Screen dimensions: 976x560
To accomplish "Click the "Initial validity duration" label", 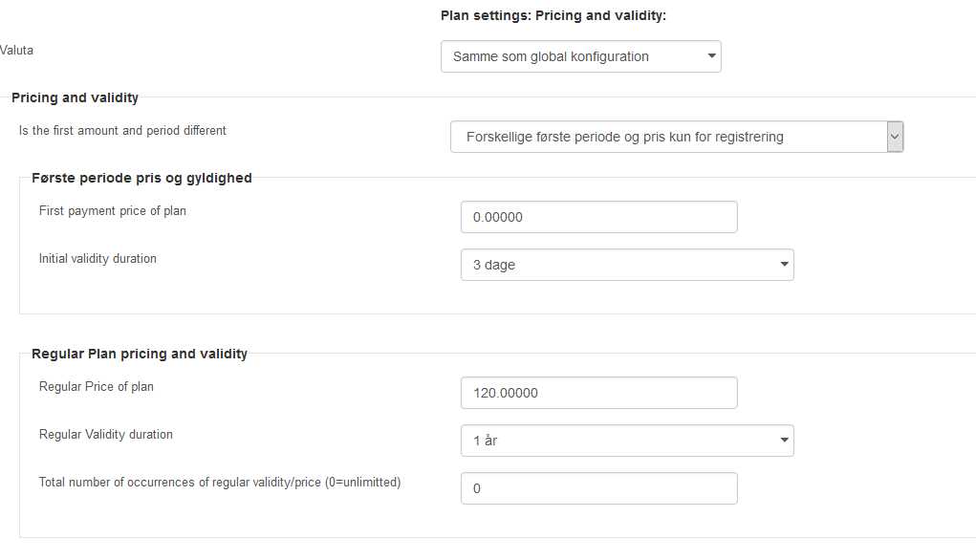I will coord(98,259).
